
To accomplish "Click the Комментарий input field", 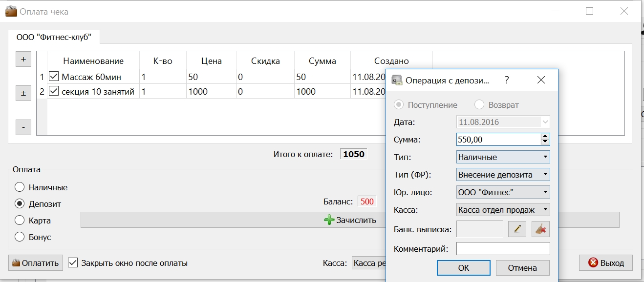I will 503,249.
